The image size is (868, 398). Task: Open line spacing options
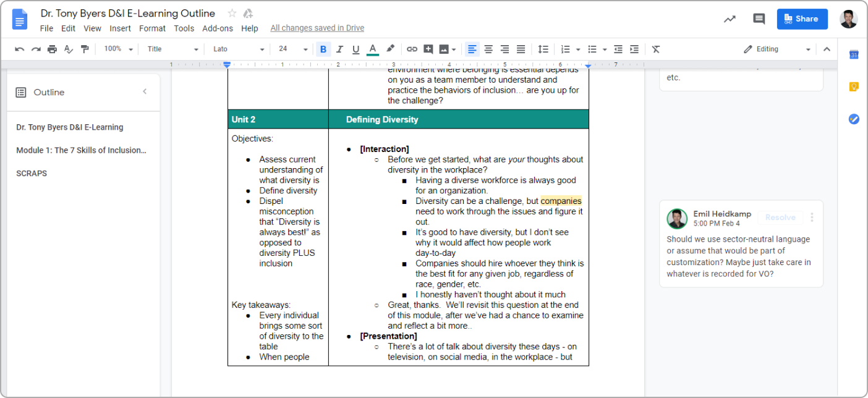pos(543,49)
